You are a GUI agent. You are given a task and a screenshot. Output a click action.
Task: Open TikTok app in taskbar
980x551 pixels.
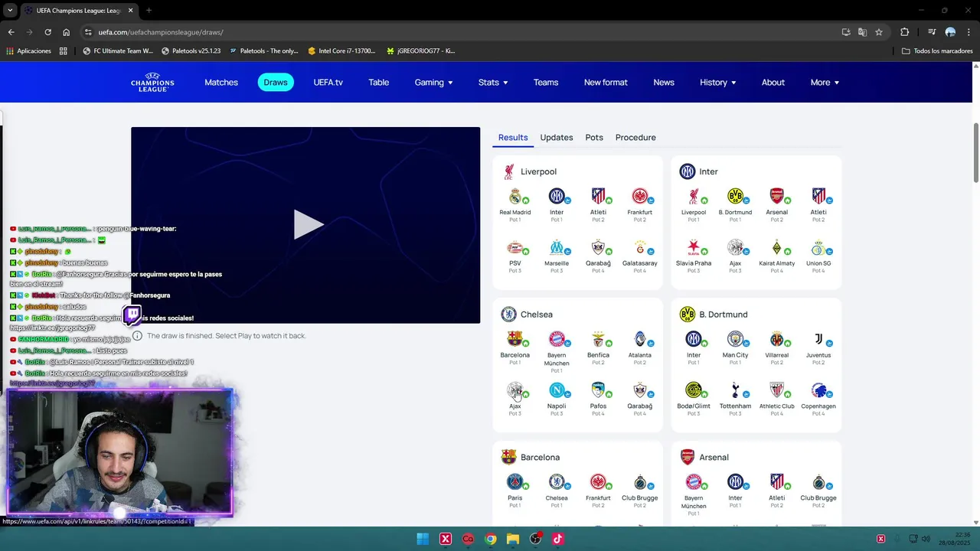tap(557, 539)
